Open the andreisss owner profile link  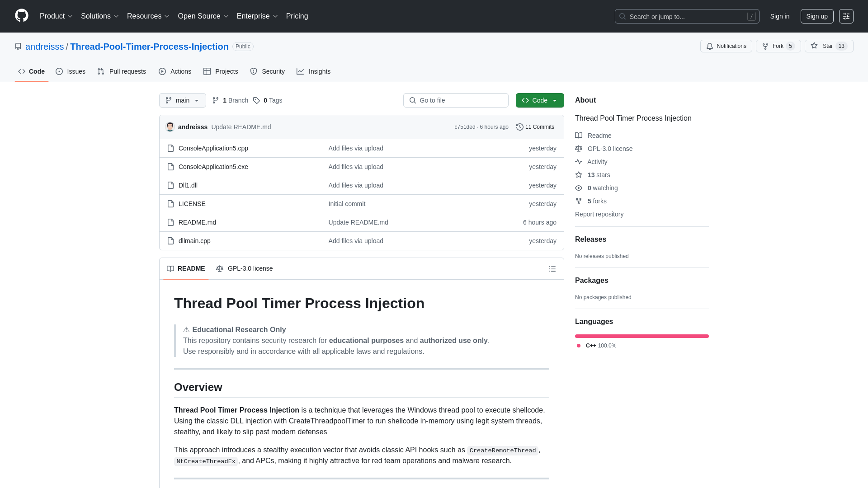[45, 47]
